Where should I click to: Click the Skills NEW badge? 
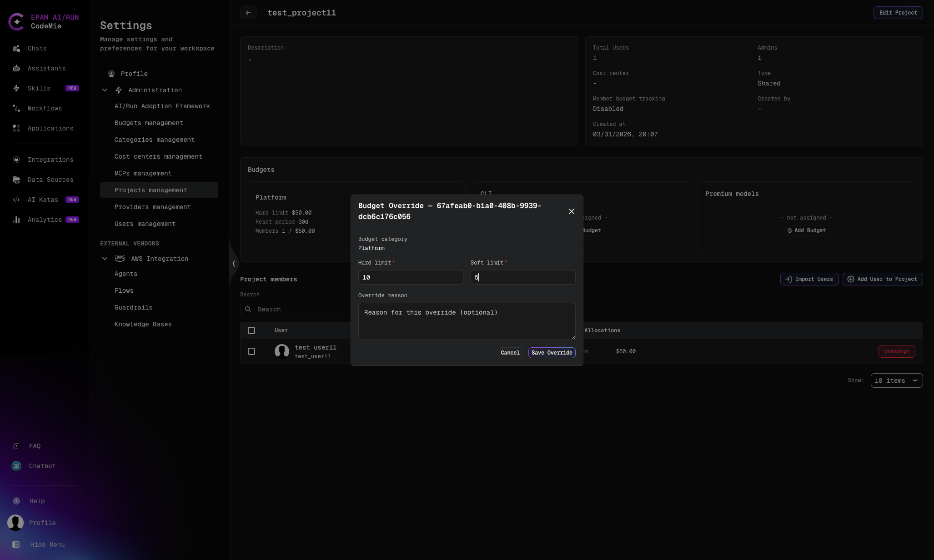(72, 88)
